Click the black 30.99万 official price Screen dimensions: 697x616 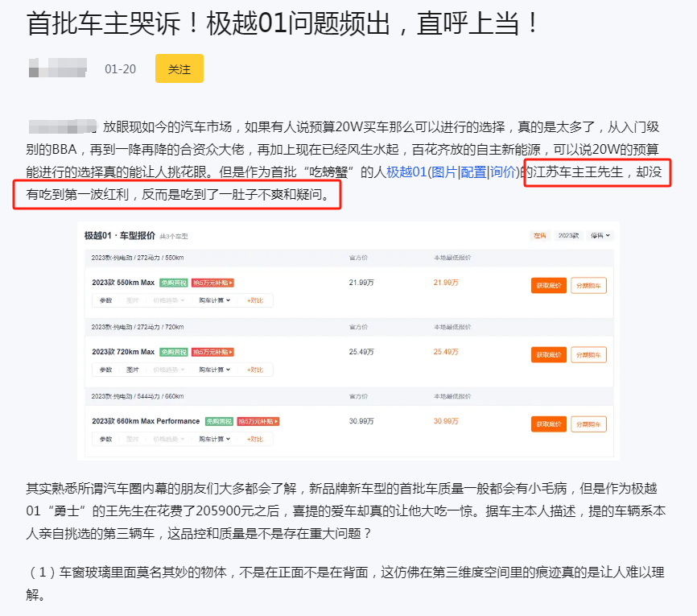coord(361,422)
